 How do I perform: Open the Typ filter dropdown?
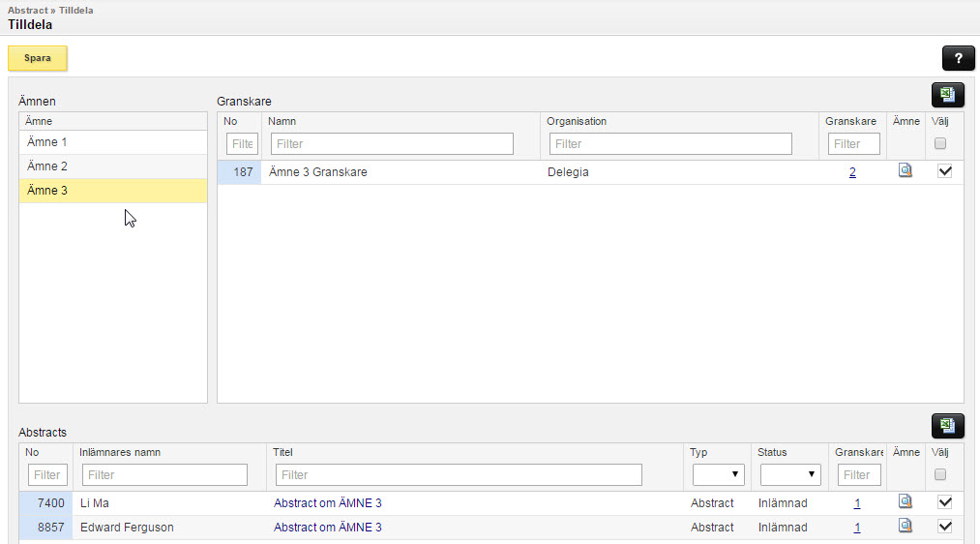(x=718, y=474)
